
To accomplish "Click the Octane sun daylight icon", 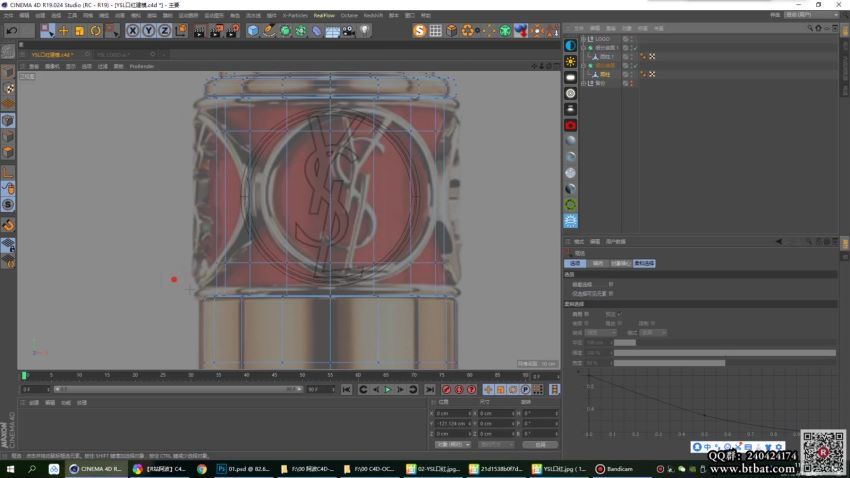I will 570,61.
